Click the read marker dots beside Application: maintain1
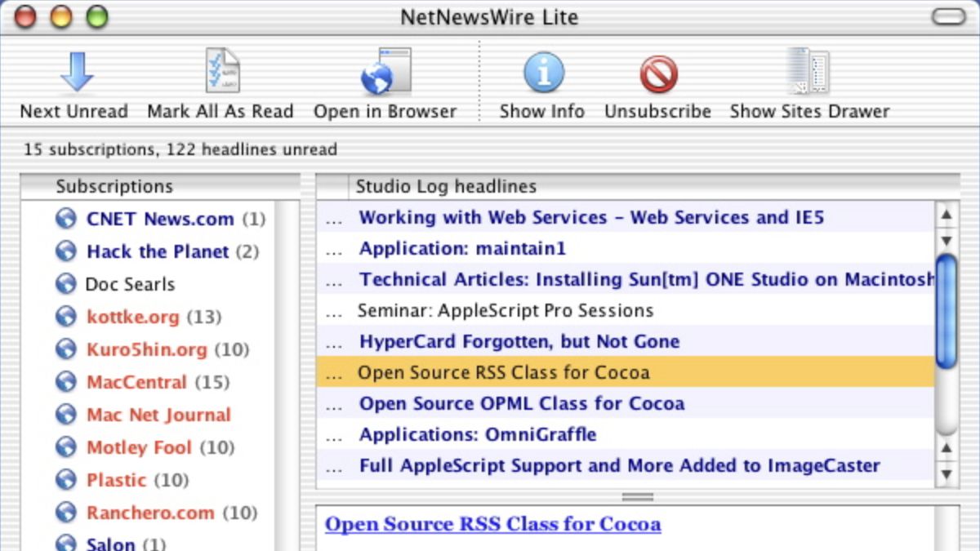The height and width of the screenshot is (551, 980). 333,251
